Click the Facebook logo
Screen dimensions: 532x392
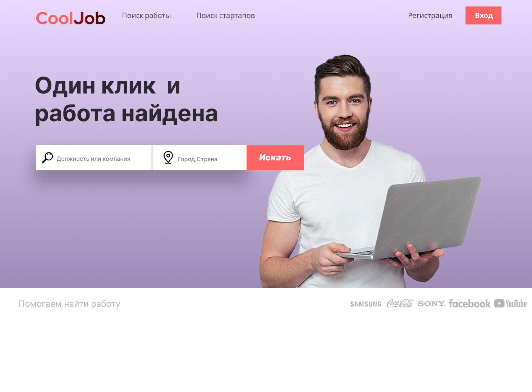[469, 304]
